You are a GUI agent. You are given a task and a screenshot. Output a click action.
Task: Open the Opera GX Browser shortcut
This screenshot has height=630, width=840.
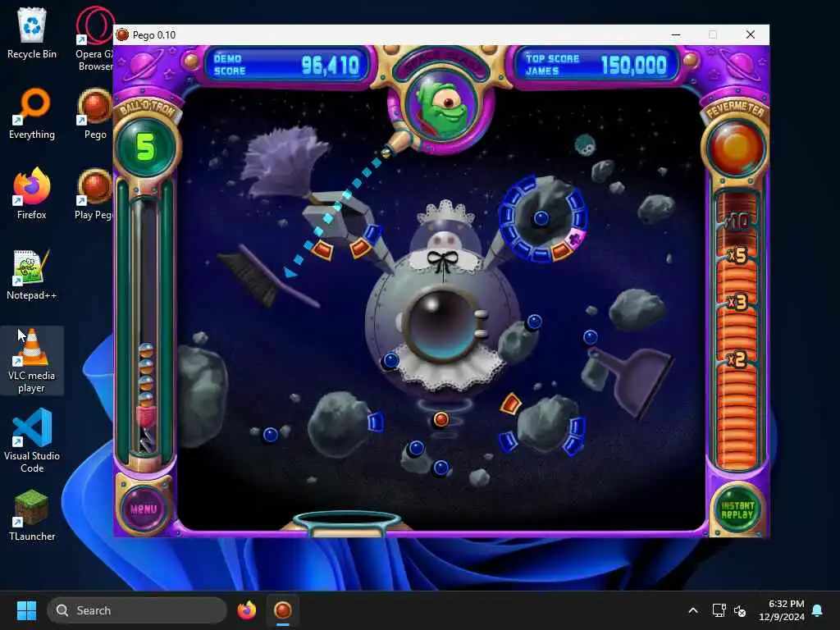tap(94, 39)
